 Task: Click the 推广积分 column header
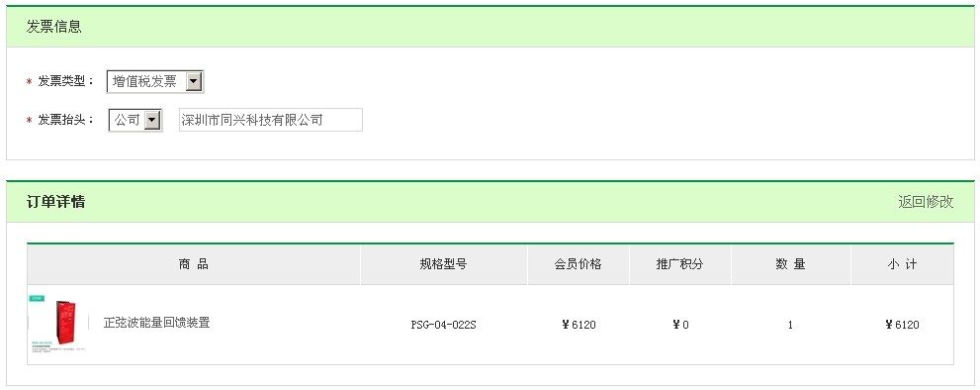click(680, 264)
